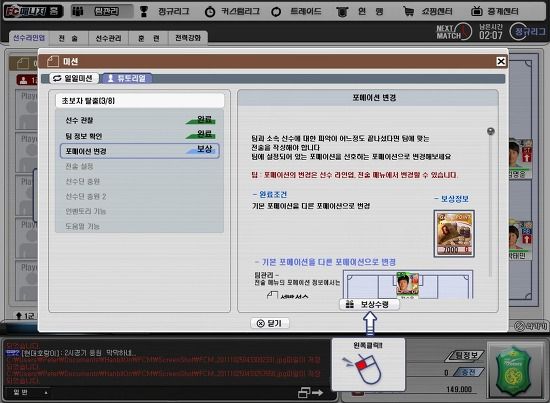The height and width of the screenshot is (403, 550).
Task: Switch to the 전술 tab
Action: pyautogui.click(x=68, y=38)
